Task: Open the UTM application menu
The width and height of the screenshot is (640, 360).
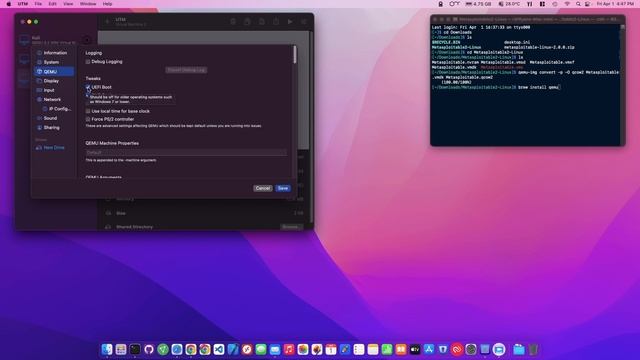Action: [x=23, y=4]
